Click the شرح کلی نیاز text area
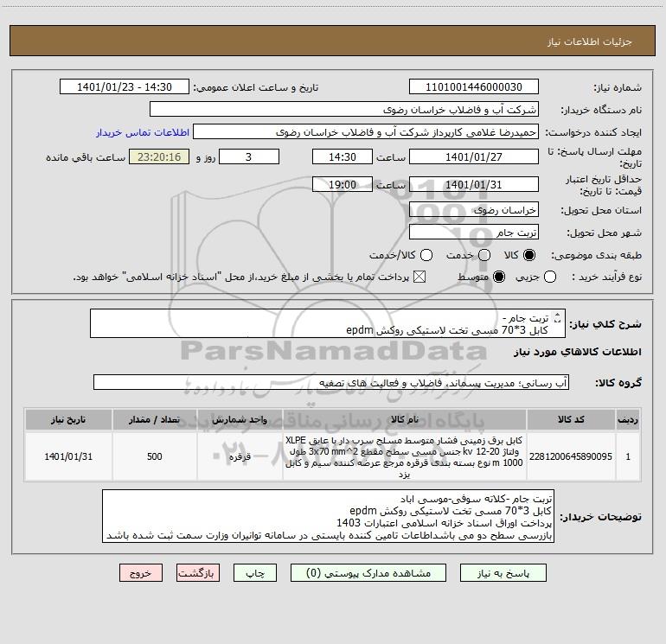The height and width of the screenshot is (644, 666). point(328,323)
